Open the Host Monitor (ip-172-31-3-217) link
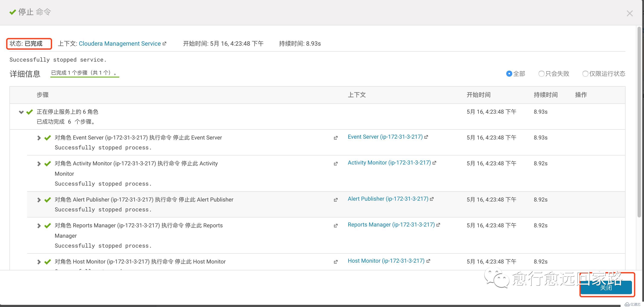 pos(386,261)
